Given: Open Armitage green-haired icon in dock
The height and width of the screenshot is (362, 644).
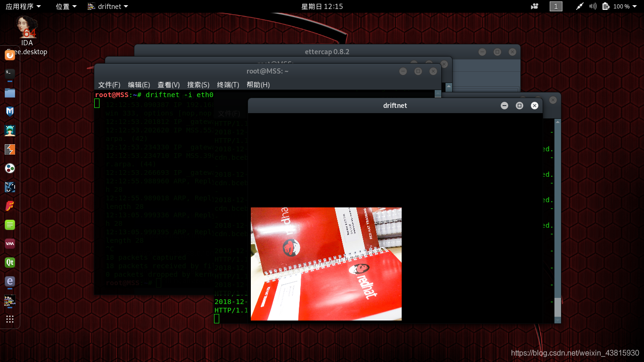Looking at the screenshot, I should [x=10, y=130].
